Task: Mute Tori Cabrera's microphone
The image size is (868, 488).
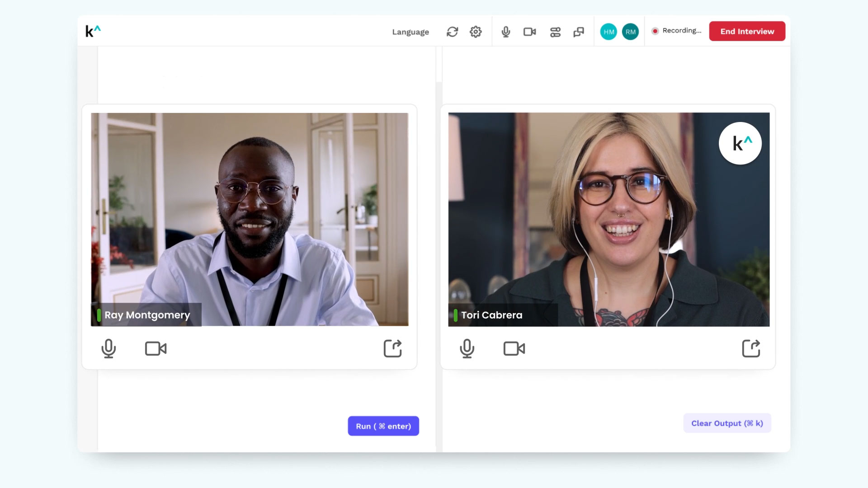Action: [467, 349]
